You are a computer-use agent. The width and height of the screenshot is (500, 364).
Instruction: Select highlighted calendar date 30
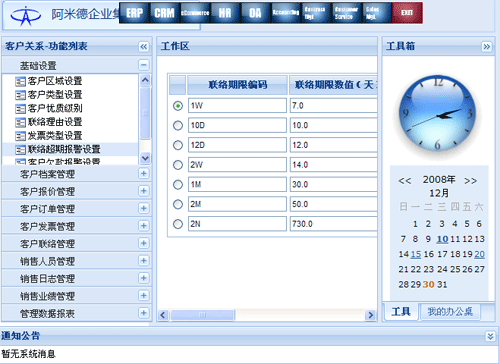tap(429, 285)
